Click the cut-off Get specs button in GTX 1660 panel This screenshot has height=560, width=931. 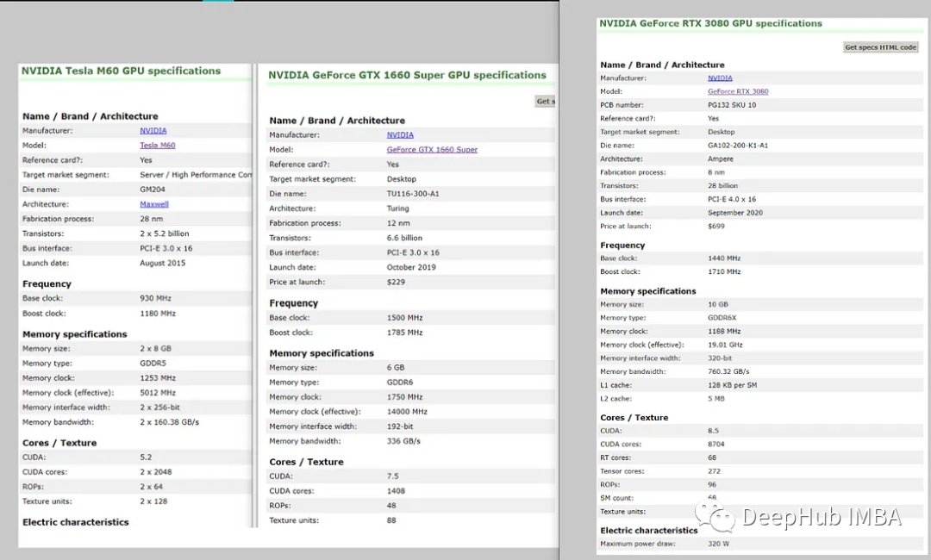[546, 102]
